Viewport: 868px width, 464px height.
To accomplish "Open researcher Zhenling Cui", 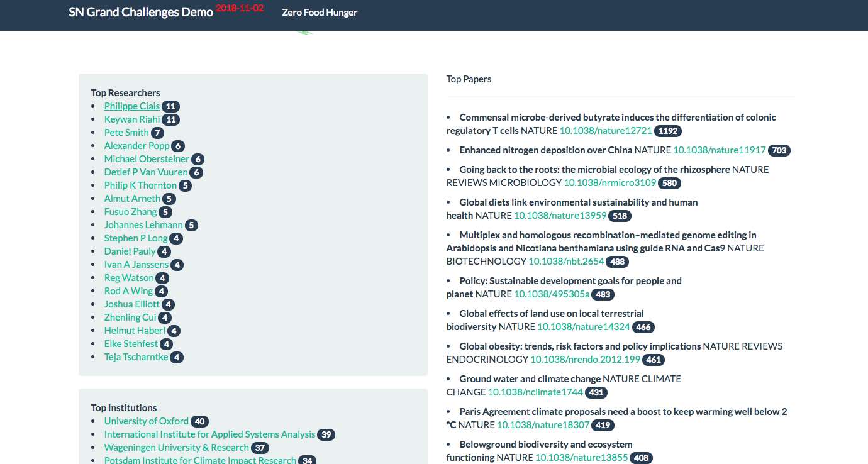I will [x=130, y=318].
